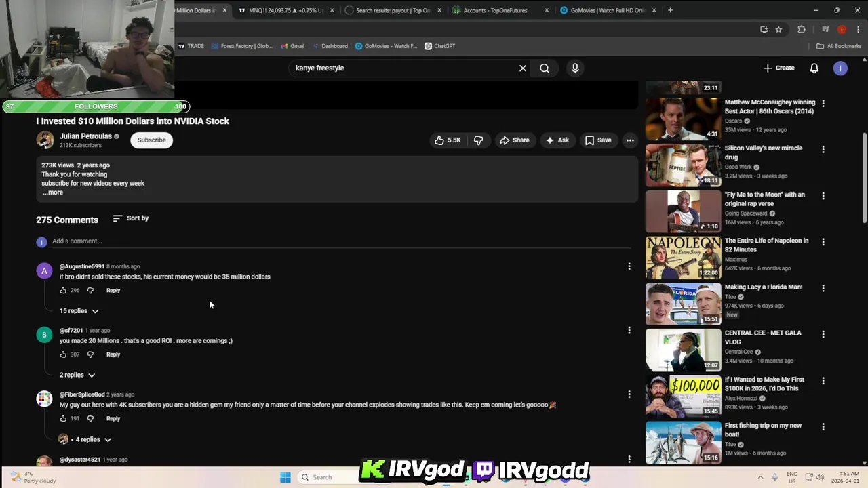The width and height of the screenshot is (868, 488).
Task: Open options for Central Cee vlog
Action: pos(823,334)
